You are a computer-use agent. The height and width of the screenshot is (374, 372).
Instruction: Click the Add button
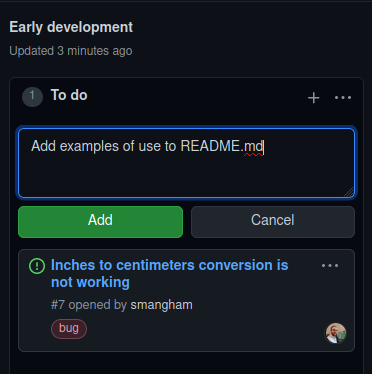(x=100, y=222)
